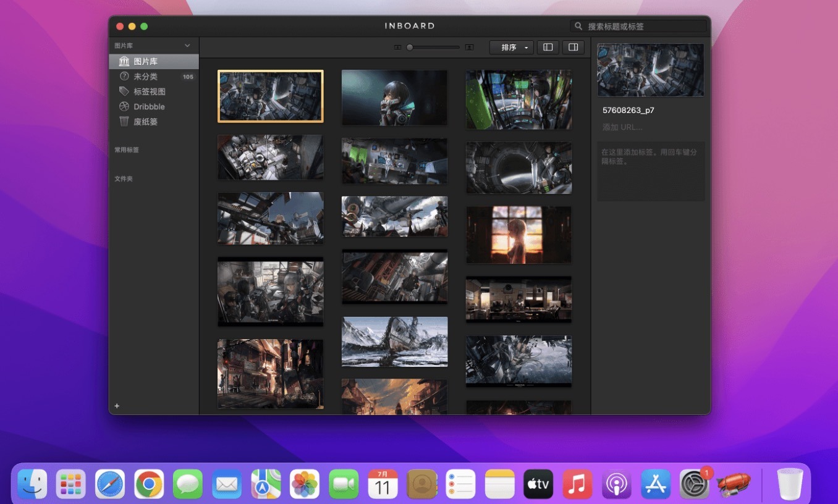Open the 排序 sort dropdown

(x=511, y=48)
